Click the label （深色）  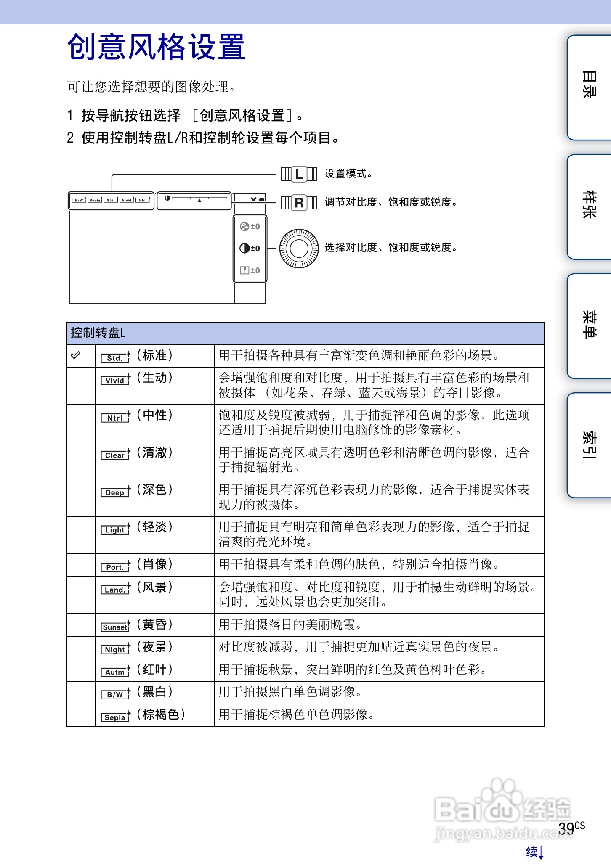pos(155,490)
